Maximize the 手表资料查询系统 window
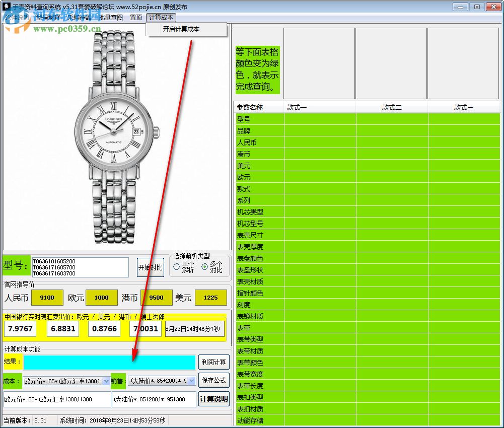 coord(477,7)
